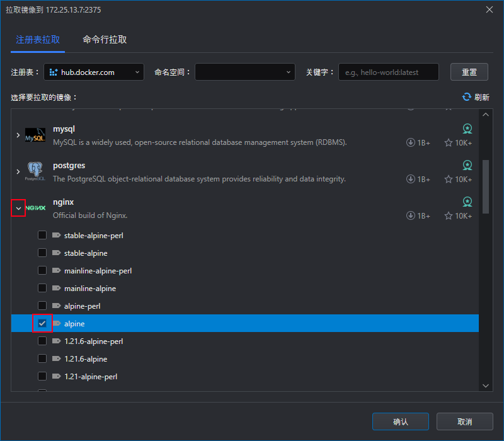The image size is (504, 441).
Task: Close the pull image dialog
Action: tap(490, 9)
